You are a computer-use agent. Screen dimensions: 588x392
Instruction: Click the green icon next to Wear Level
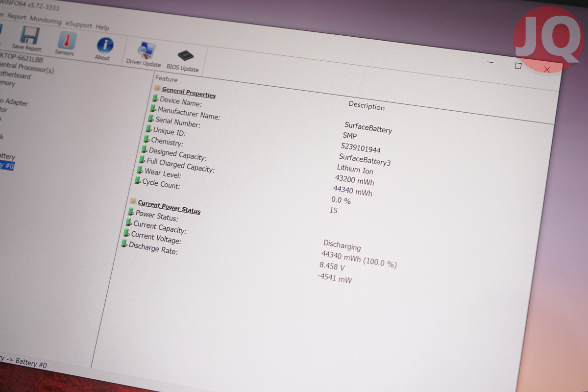(x=140, y=170)
